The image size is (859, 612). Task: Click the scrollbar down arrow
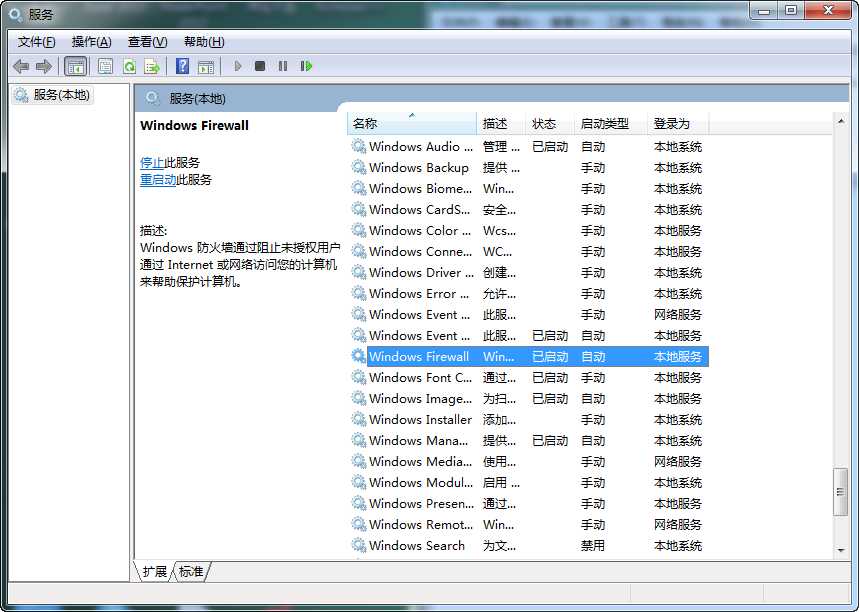(x=840, y=550)
